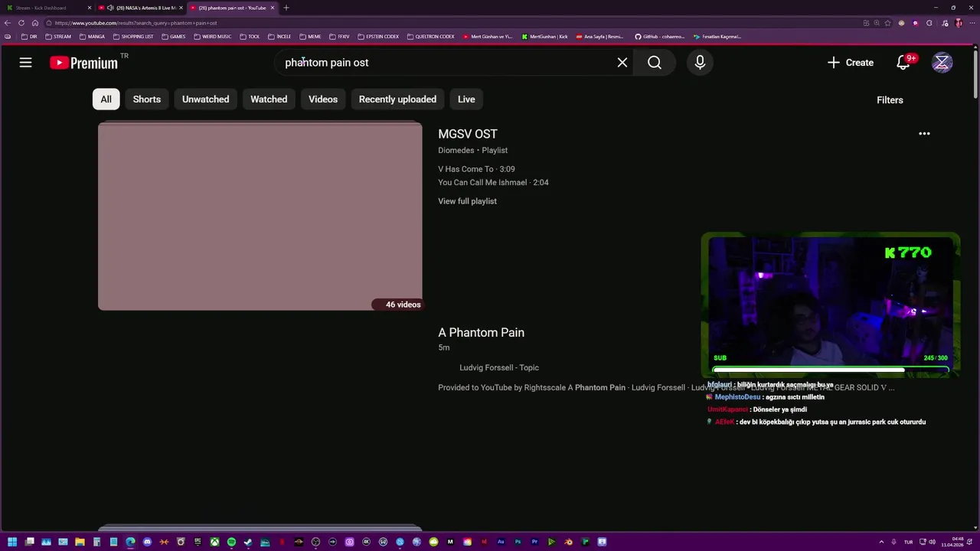This screenshot has width=980, height=551.
Task: Open the MGSV OST three-dot menu
Action: [924, 133]
